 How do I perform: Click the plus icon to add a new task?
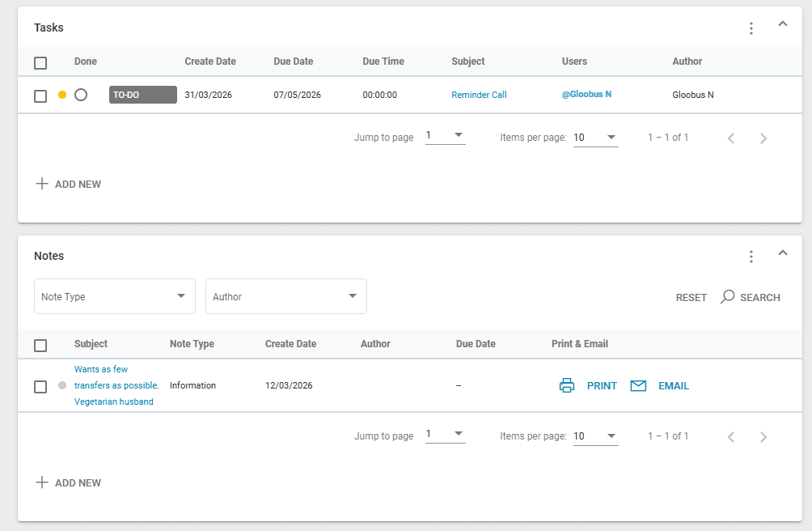tap(42, 185)
